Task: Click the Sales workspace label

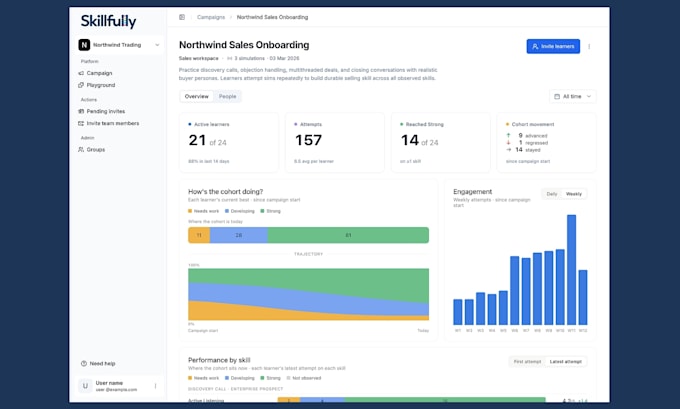Action: tap(199, 58)
